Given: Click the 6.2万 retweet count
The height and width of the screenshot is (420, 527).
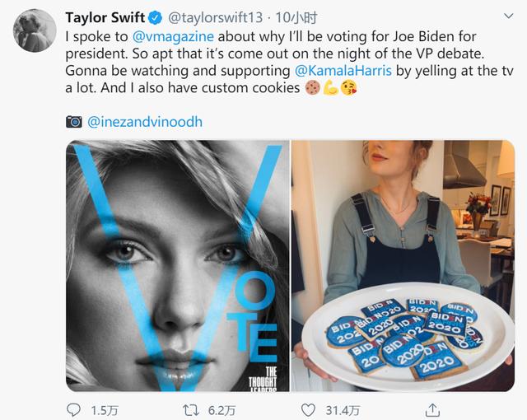Looking at the screenshot, I should click(x=222, y=410).
